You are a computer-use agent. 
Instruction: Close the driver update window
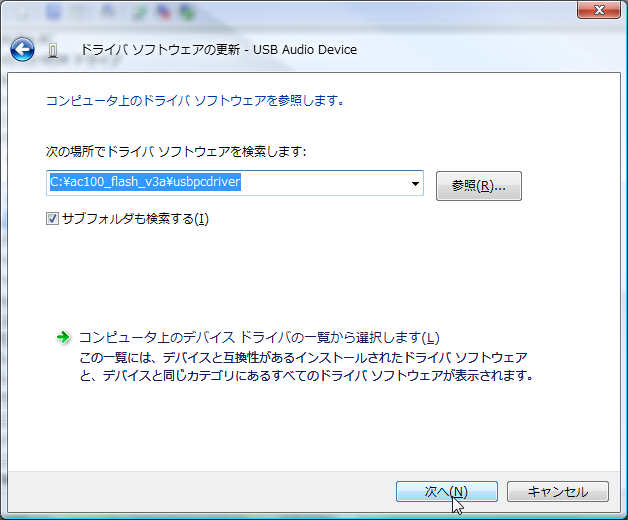(599, 10)
